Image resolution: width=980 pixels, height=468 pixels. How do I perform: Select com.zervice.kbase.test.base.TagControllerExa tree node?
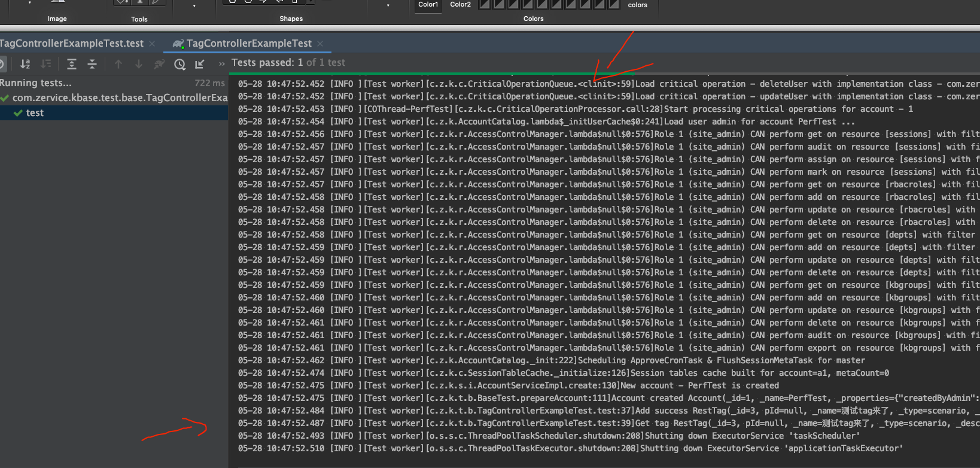(120, 98)
